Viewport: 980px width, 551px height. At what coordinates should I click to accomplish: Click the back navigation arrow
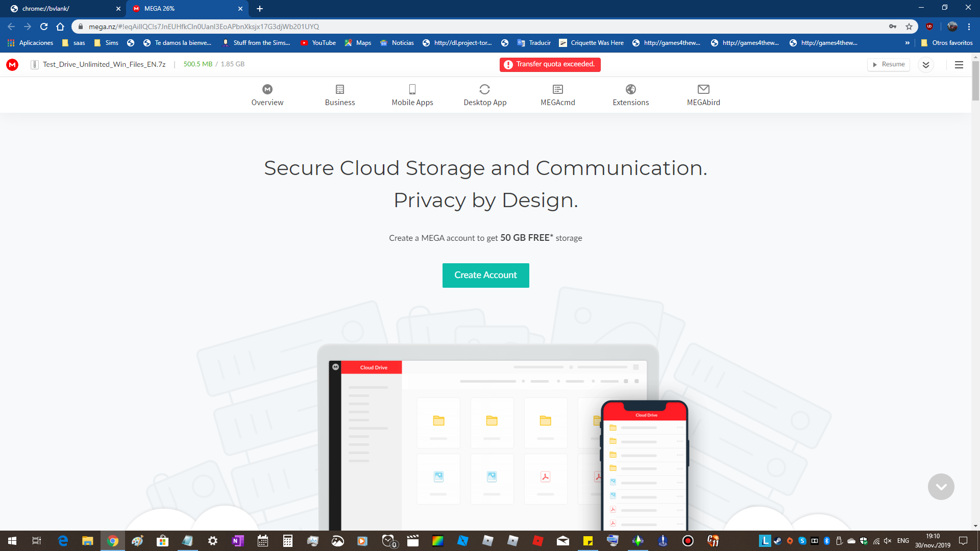tap(11, 27)
